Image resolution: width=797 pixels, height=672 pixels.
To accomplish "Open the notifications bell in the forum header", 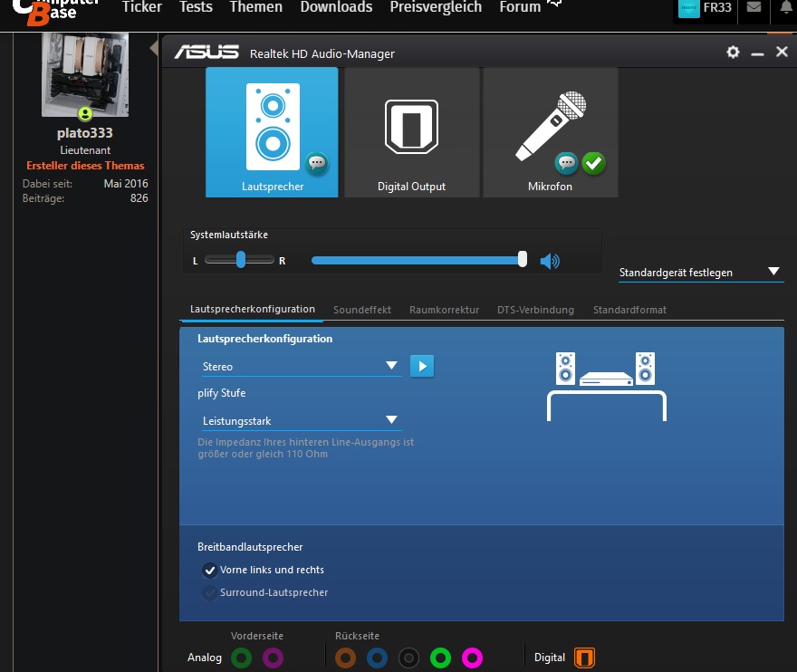I will [786, 7].
